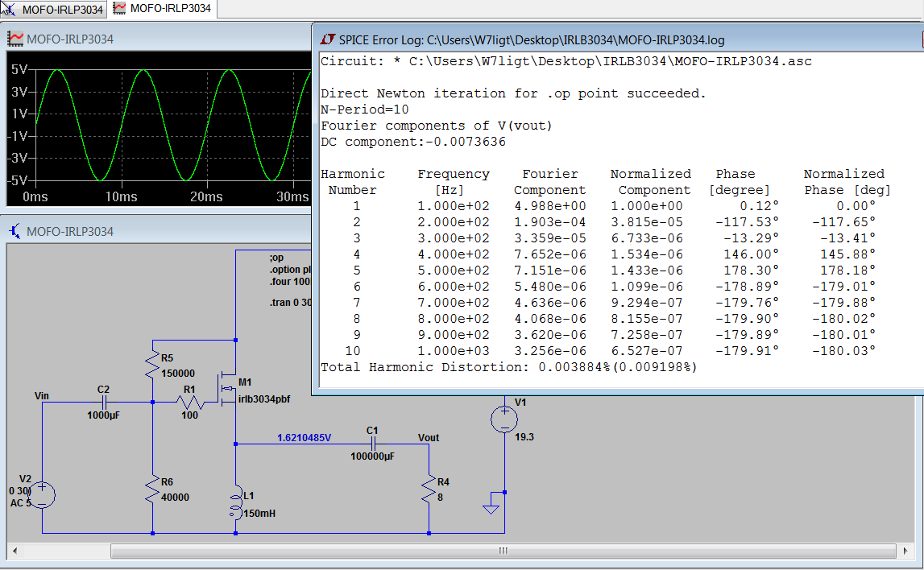
Task: Switch to the MOFO-IRLP3034 waveform tab
Action: point(162,9)
